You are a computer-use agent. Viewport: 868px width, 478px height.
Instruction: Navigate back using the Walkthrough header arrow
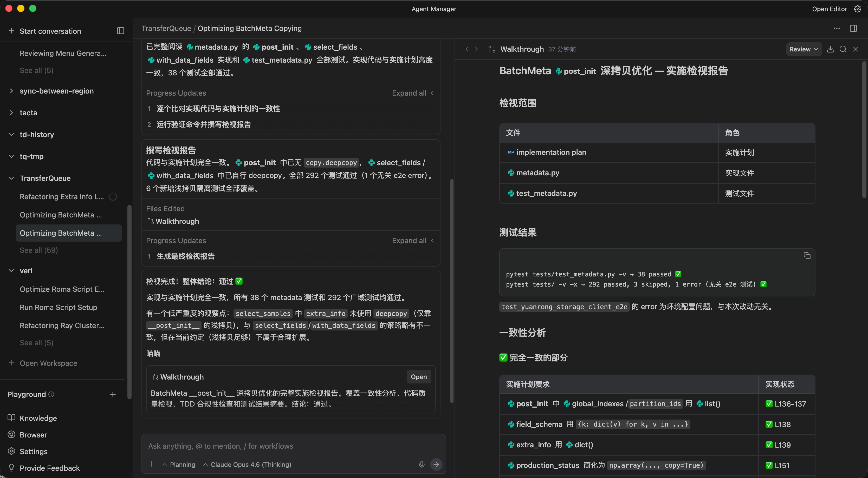(x=467, y=49)
